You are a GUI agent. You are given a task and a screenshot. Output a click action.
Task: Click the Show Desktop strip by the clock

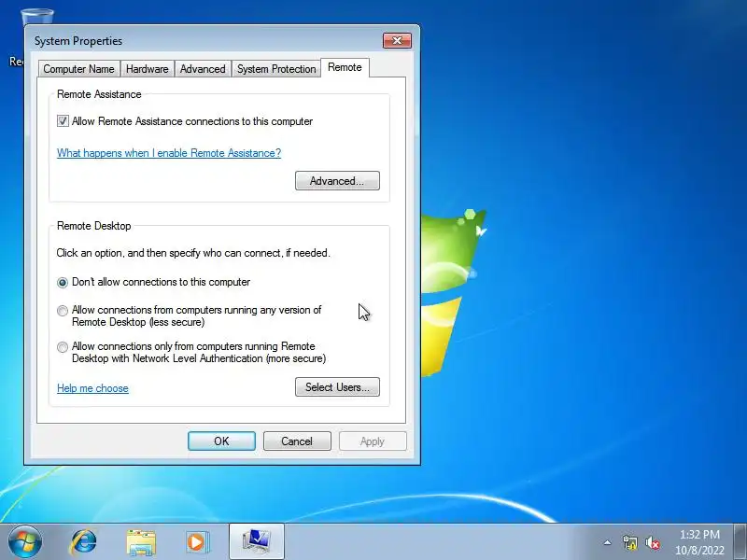740,542
